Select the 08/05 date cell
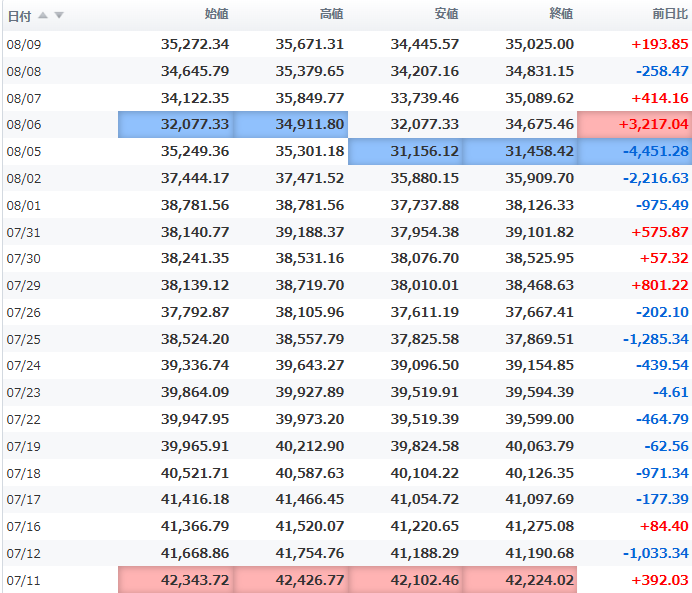Screen dimensions: 692x593 (24, 151)
